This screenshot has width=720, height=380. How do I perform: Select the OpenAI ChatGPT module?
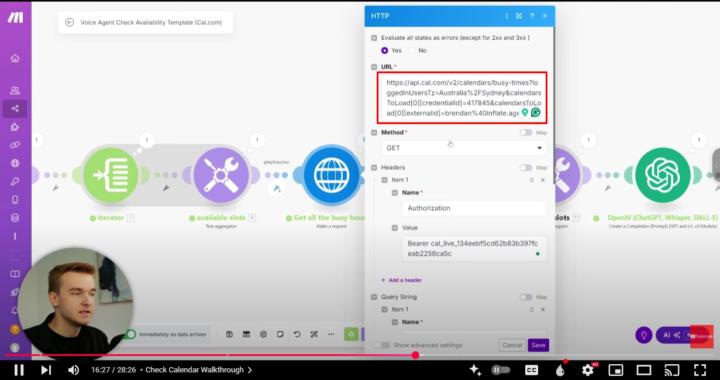click(663, 175)
